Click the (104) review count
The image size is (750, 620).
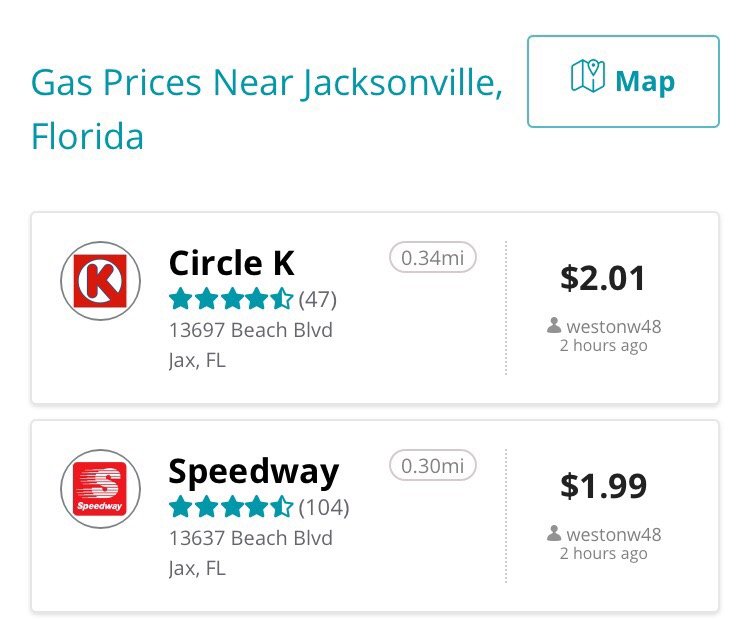(x=324, y=508)
